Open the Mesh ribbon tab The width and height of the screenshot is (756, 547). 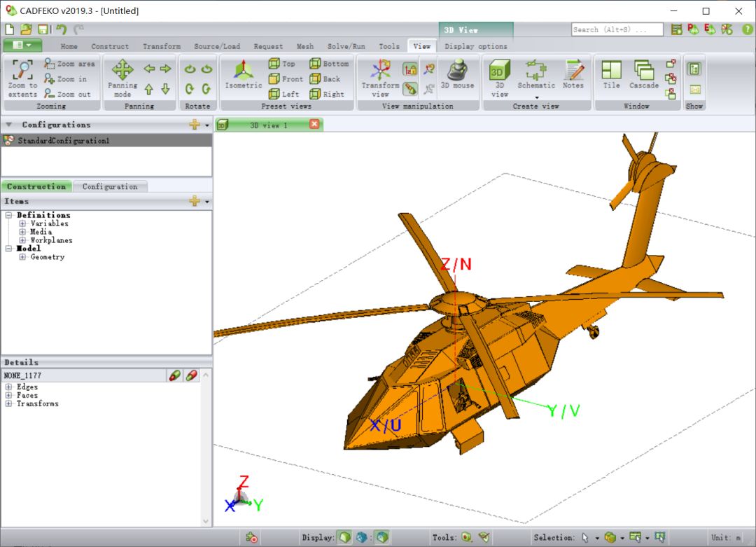point(304,46)
